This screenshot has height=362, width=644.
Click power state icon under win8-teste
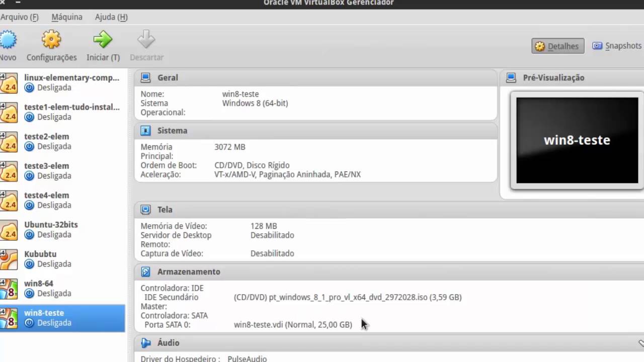[x=29, y=323]
